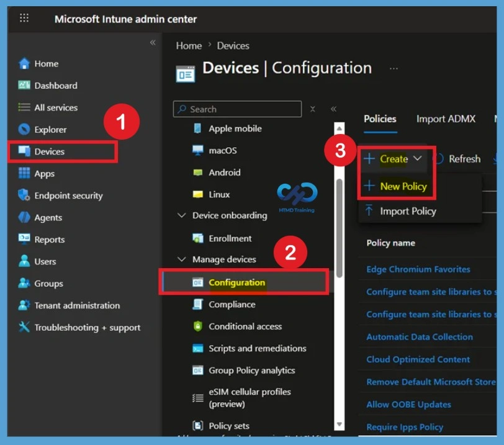The height and width of the screenshot is (445, 504).
Task: Clear the submenu search with X
Action: [x=312, y=109]
